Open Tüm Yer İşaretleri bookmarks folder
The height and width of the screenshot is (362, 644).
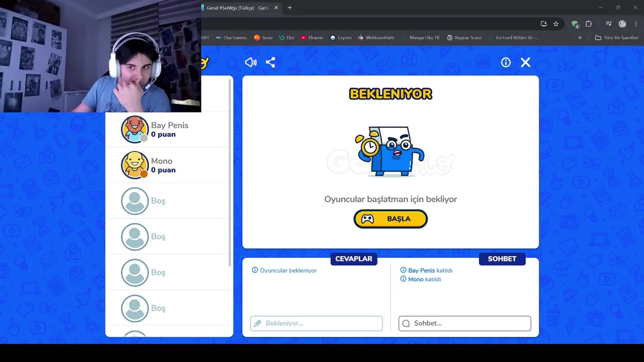click(x=616, y=38)
